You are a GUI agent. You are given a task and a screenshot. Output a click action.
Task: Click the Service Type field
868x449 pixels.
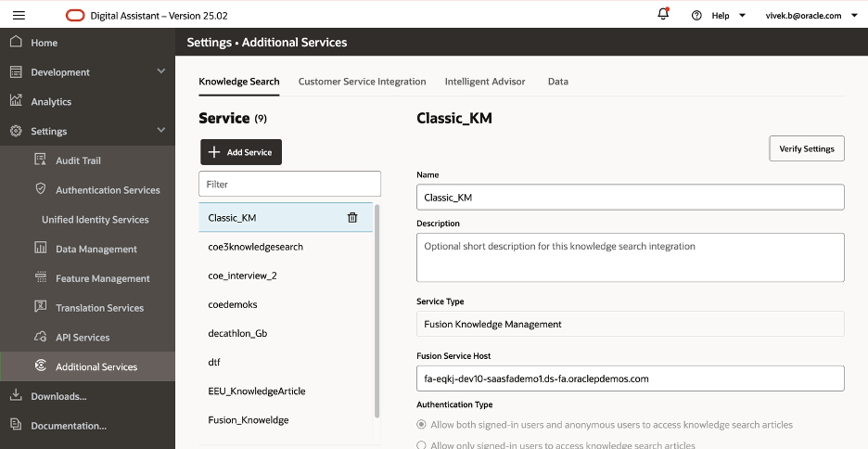click(x=630, y=324)
